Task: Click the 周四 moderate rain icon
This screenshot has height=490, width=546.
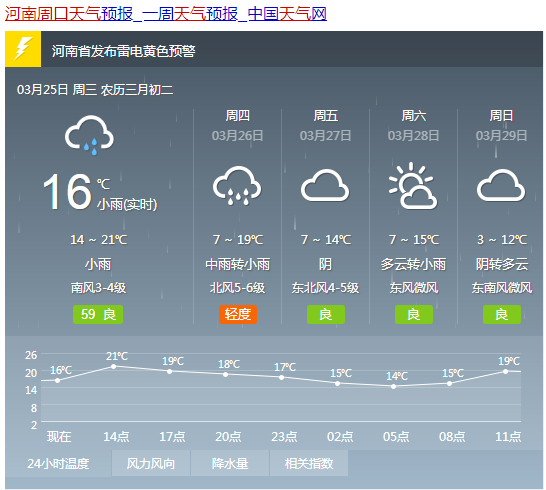Action: tap(237, 186)
